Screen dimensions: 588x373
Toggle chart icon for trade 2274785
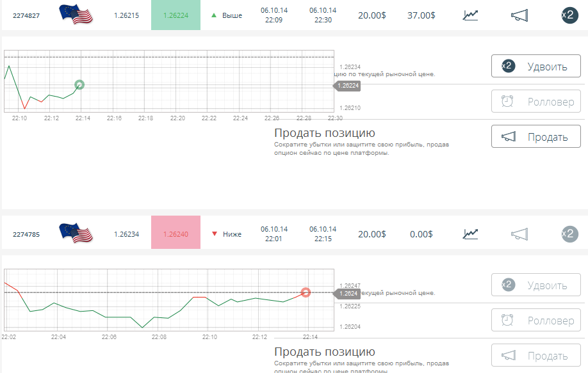pos(470,234)
